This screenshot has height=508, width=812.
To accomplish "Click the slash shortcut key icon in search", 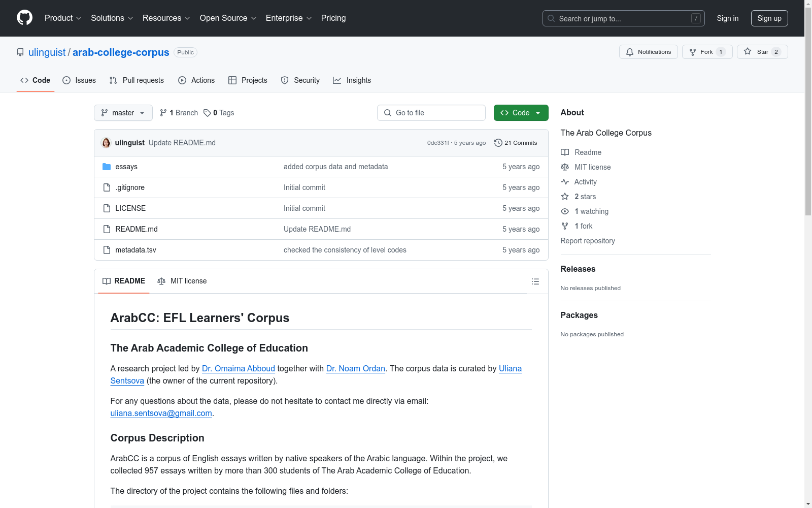I will coord(696,18).
